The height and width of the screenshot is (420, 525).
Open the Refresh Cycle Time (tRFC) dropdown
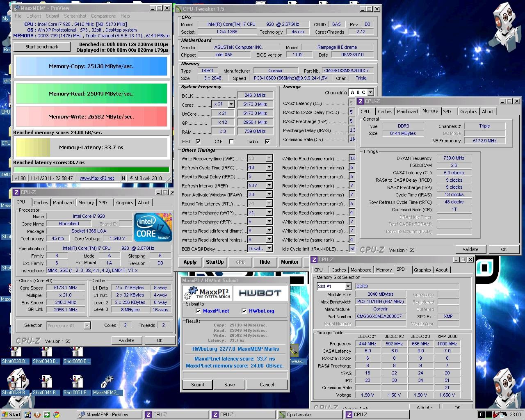coord(269,168)
